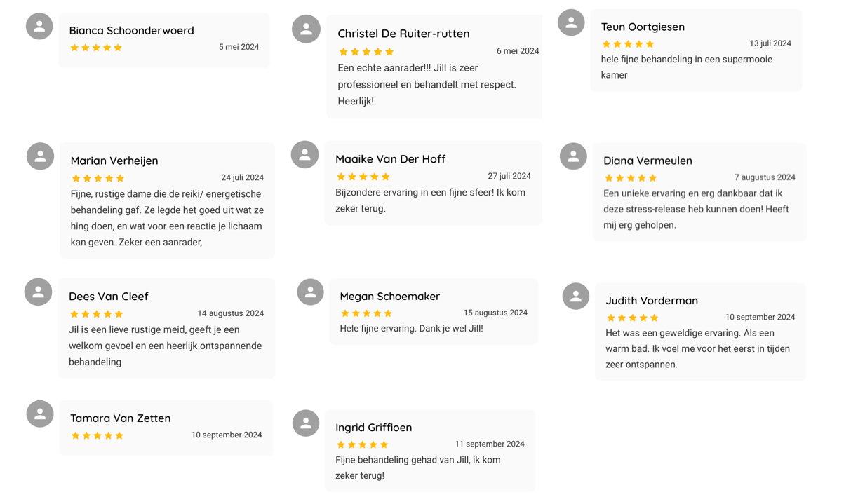The height and width of the screenshot is (504, 858).
Task: Click the name Ingrid Griffioen
Action: pyautogui.click(x=373, y=428)
